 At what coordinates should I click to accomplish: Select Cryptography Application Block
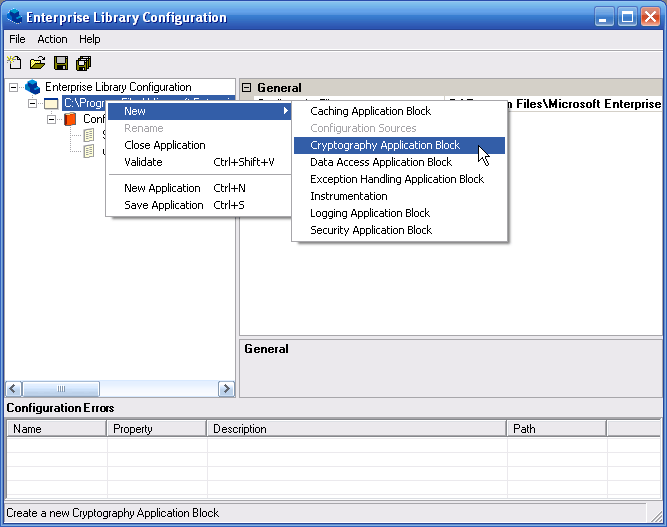point(399,145)
